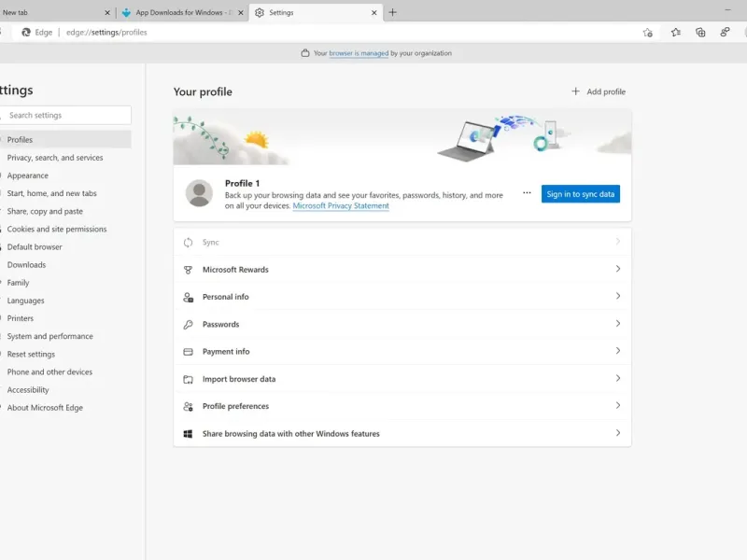Select the Profile 1 name text
This screenshot has width=747, height=560.
coord(242,183)
